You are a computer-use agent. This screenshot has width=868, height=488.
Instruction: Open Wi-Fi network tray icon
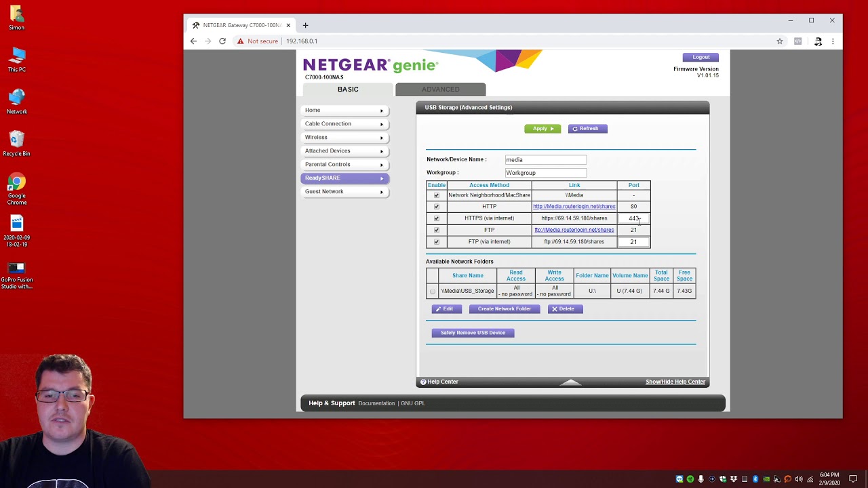pos(810,479)
